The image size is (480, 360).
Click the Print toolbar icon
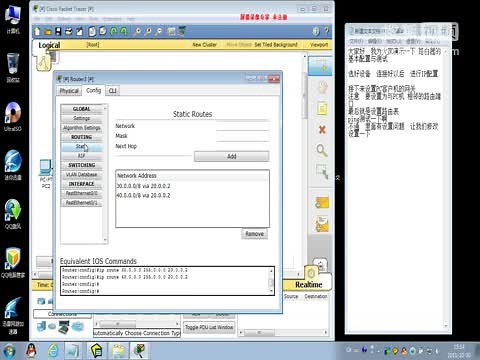[x=69, y=32]
